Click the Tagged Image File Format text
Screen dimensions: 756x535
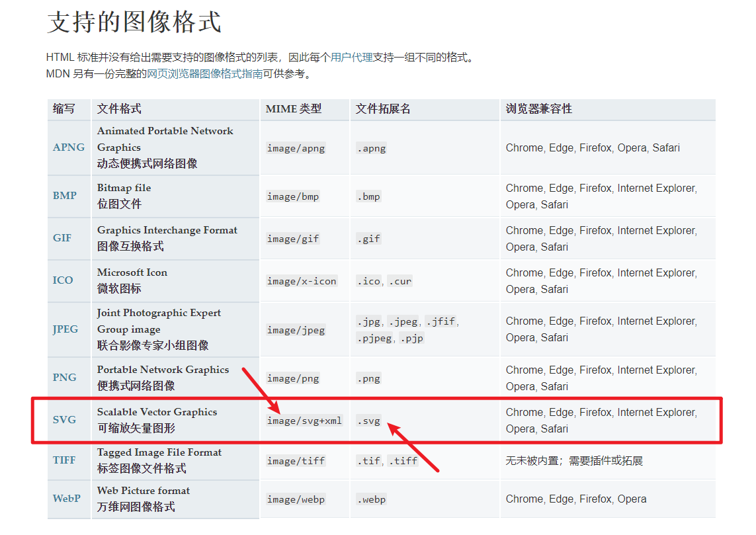159,452
